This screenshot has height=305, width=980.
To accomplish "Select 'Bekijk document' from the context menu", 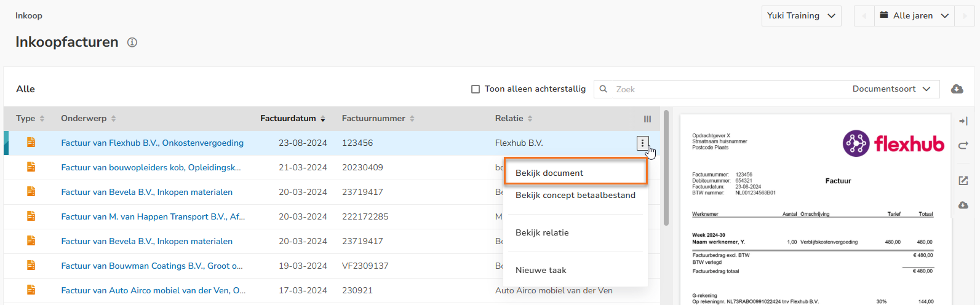I will pos(549,173).
